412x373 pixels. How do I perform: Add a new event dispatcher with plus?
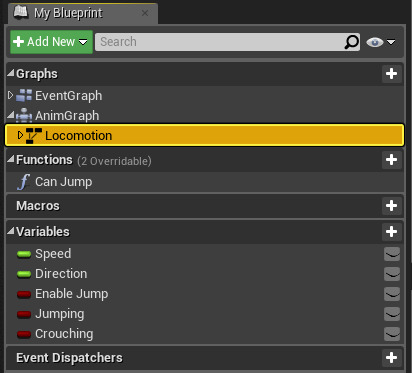click(x=391, y=358)
